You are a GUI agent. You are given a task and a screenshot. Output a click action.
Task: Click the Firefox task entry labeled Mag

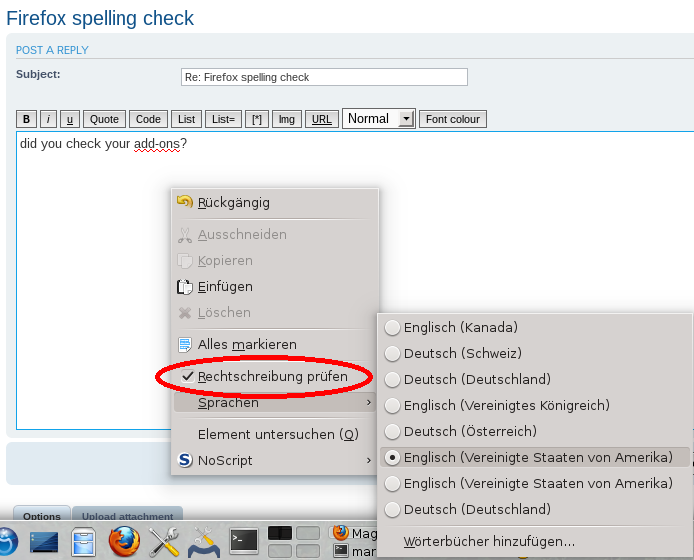click(x=353, y=533)
